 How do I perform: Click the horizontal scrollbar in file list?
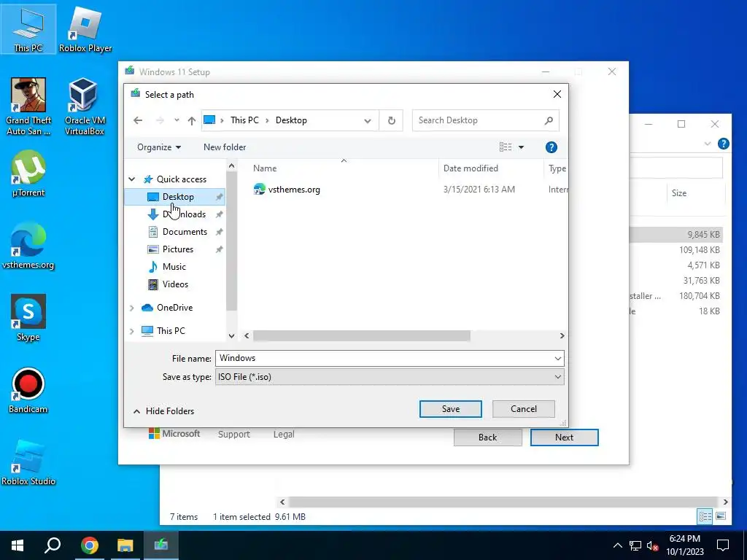(x=362, y=335)
